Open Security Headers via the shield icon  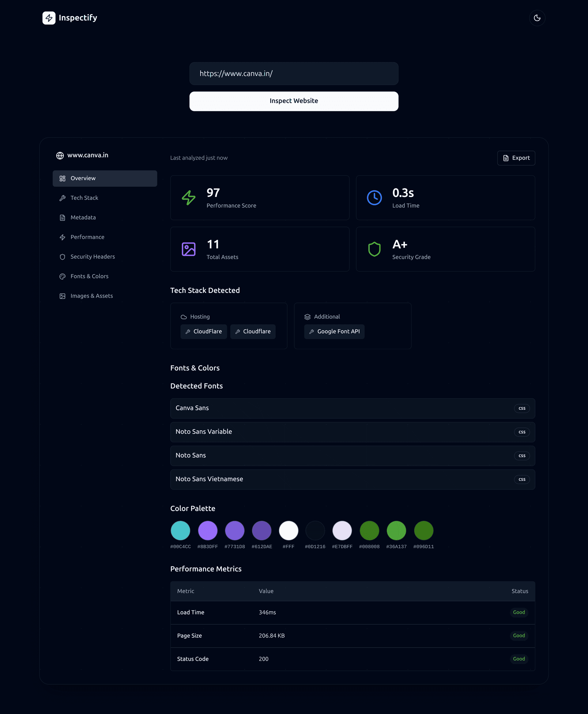click(63, 257)
